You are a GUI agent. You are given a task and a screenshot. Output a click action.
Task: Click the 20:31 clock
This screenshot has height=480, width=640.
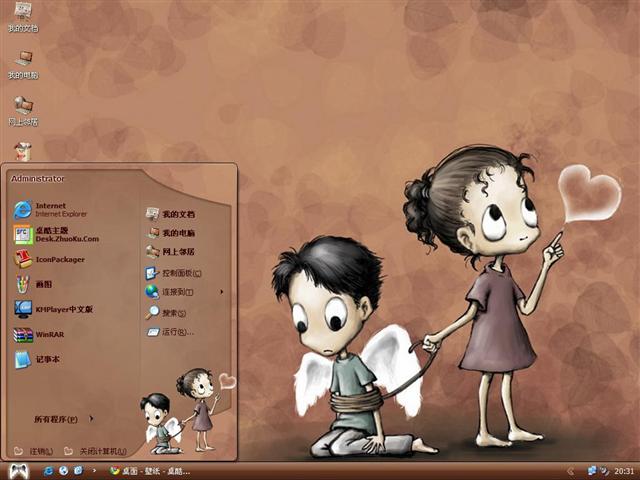(624, 471)
